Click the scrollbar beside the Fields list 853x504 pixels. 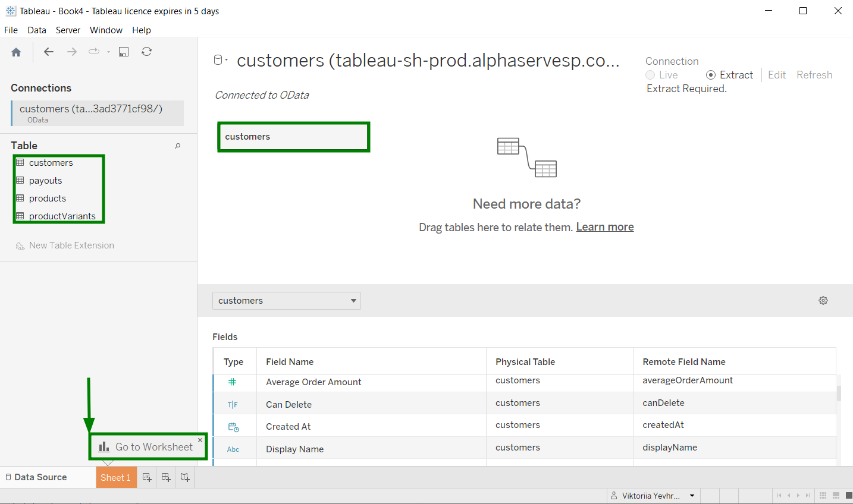click(x=839, y=392)
